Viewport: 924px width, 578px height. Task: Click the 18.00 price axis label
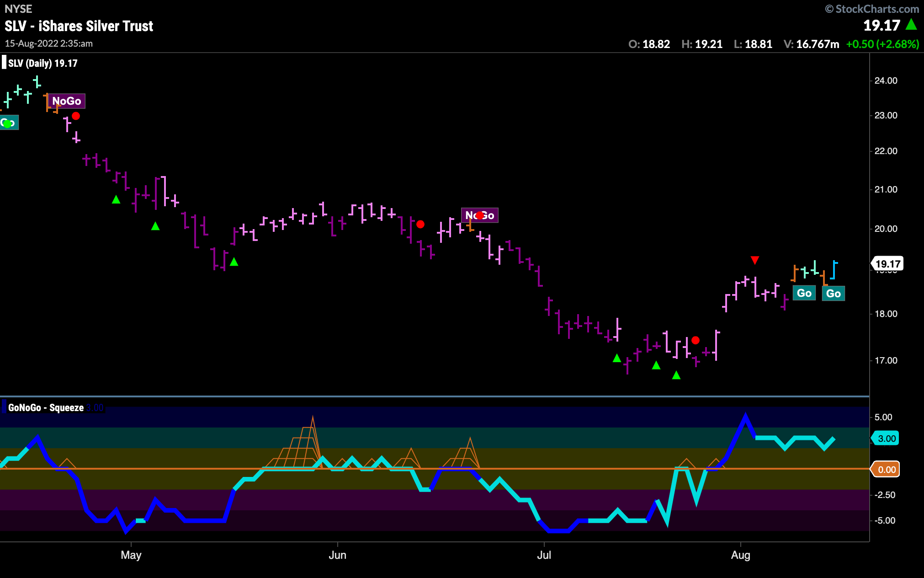pos(886,314)
